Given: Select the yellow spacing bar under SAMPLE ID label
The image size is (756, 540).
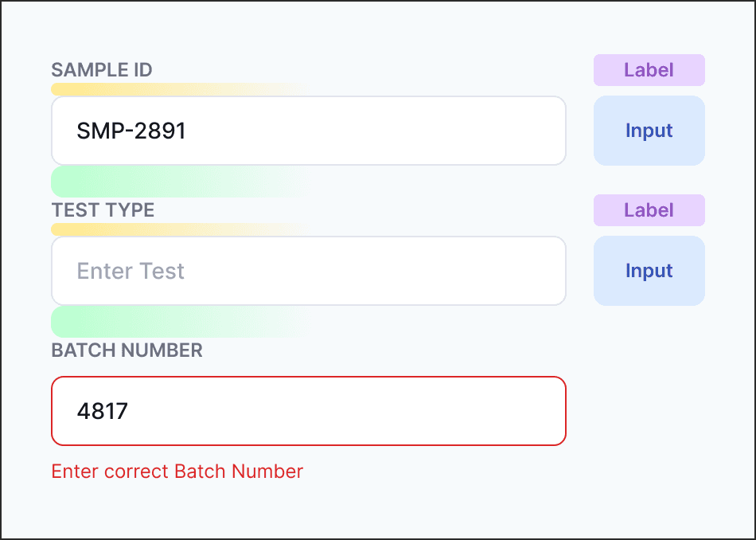Looking at the screenshot, I should click(178, 89).
